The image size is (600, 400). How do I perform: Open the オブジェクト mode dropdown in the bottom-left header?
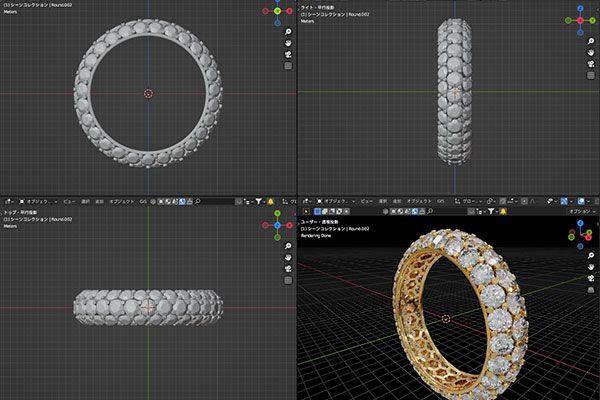[x=40, y=201]
